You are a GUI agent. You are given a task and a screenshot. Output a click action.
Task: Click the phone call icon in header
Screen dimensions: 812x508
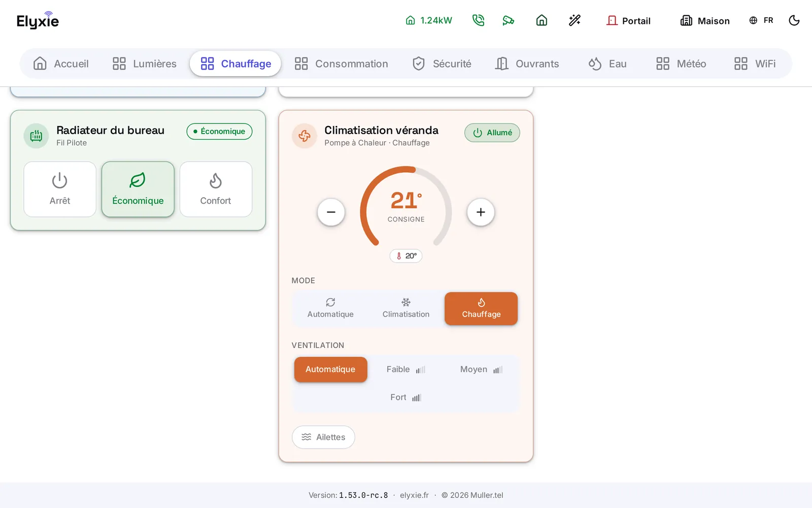[x=478, y=20]
